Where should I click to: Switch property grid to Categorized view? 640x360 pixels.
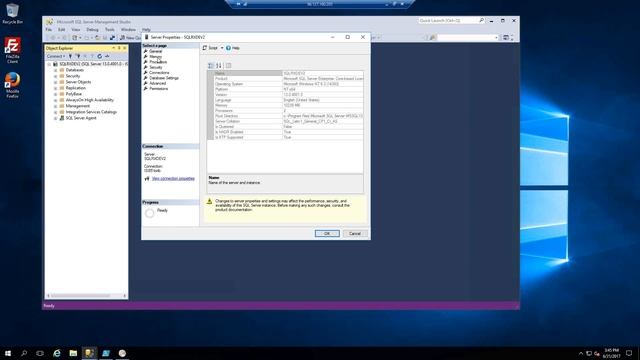click(211, 65)
